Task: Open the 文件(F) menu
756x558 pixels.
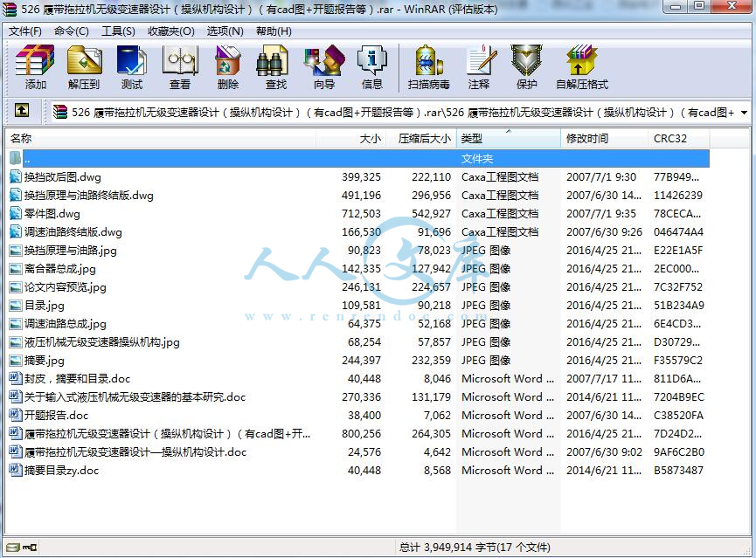Action: point(25,31)
